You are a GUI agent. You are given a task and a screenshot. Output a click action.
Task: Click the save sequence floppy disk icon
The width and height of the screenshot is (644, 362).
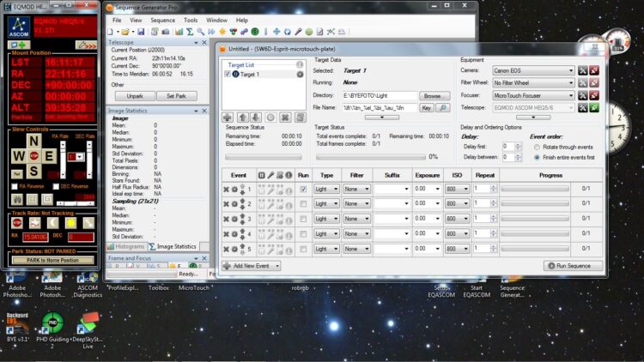141,32
